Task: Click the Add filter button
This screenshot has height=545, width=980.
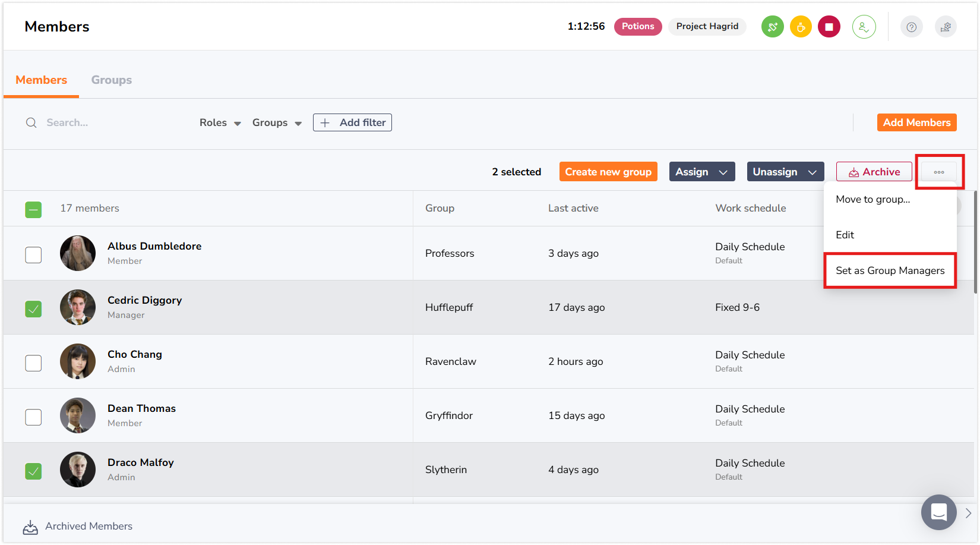Action: pos(352,122)
